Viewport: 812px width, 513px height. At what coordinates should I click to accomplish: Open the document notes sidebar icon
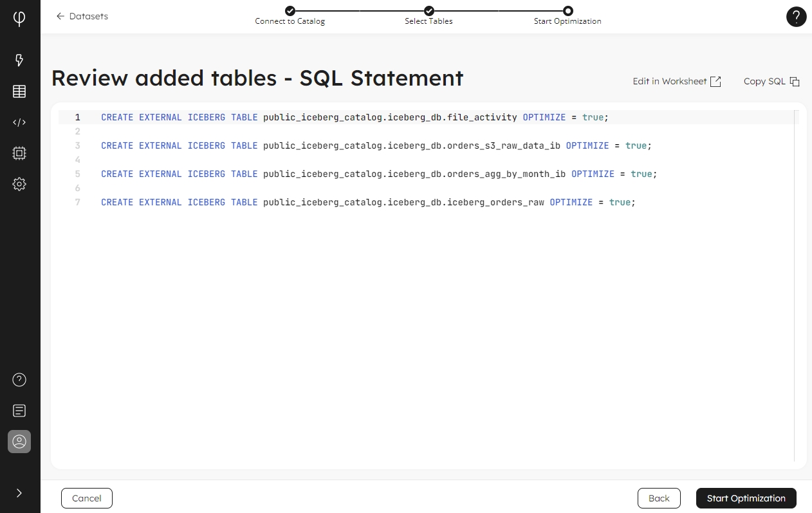[19, 411]
